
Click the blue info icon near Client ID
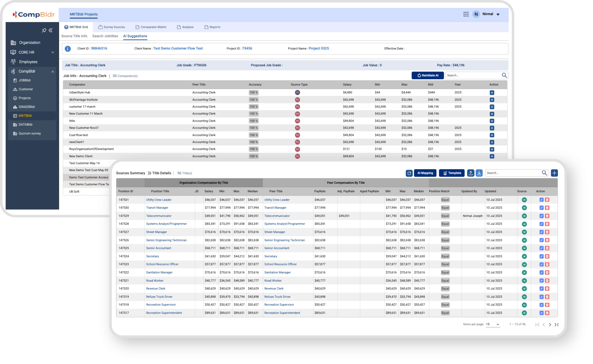(68, 49)
